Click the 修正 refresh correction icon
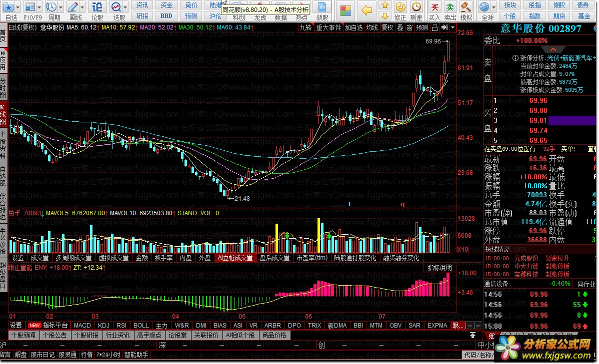 (x=400, y=7)
